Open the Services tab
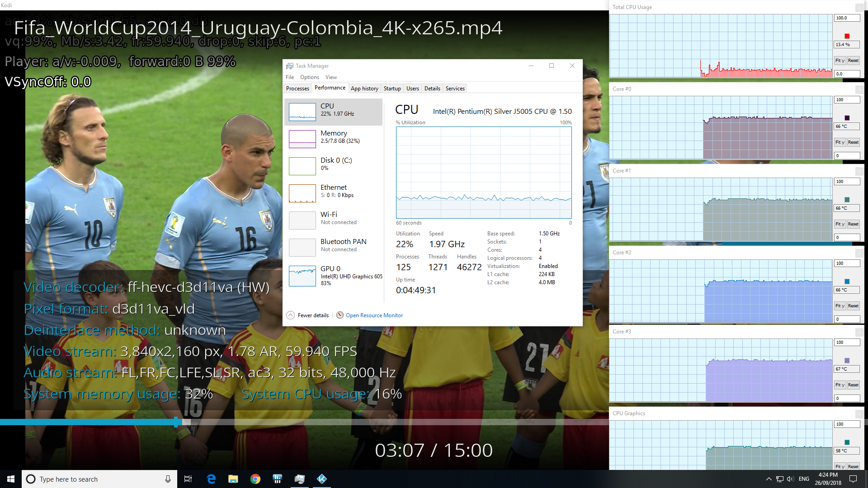 click(x=455, y=89)
